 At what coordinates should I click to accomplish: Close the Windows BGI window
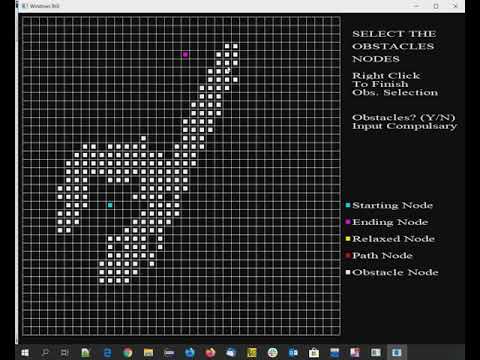455,6
